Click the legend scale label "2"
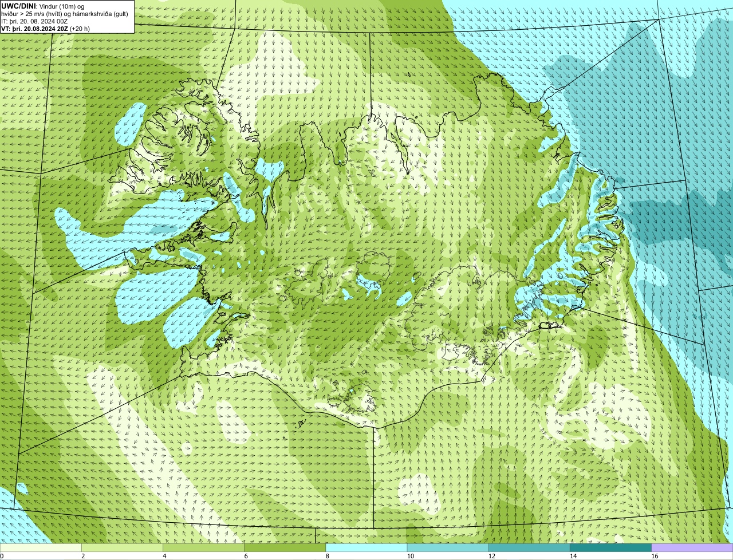This screenshot has width=733, height=560. coord(83,556)
